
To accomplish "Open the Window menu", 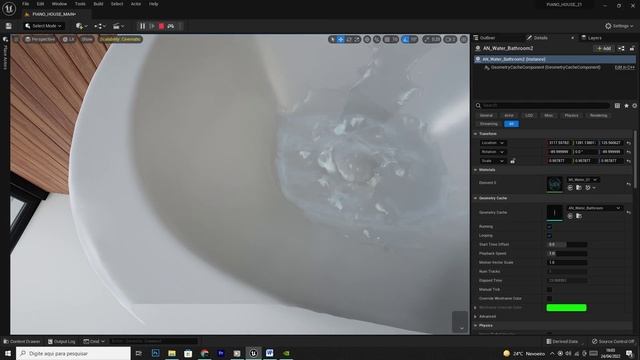I will coord(59,4).
